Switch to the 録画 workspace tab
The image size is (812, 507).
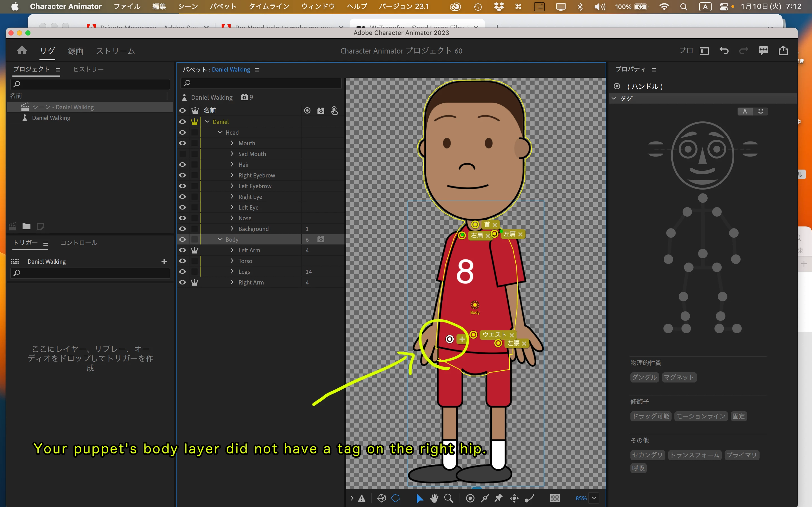point(75,51)
